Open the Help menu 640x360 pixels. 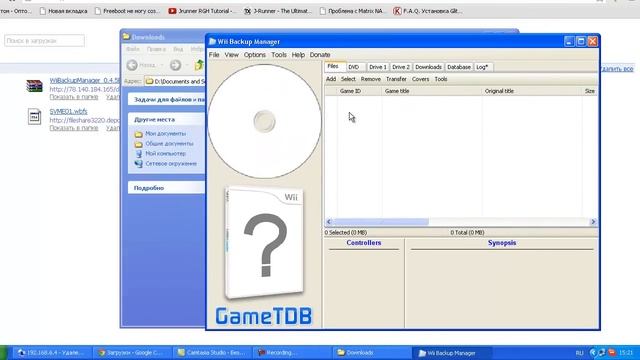point(298,55)
